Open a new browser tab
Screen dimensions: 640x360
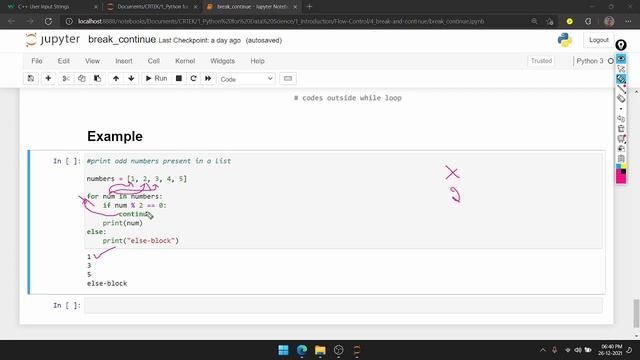(309, 7)
